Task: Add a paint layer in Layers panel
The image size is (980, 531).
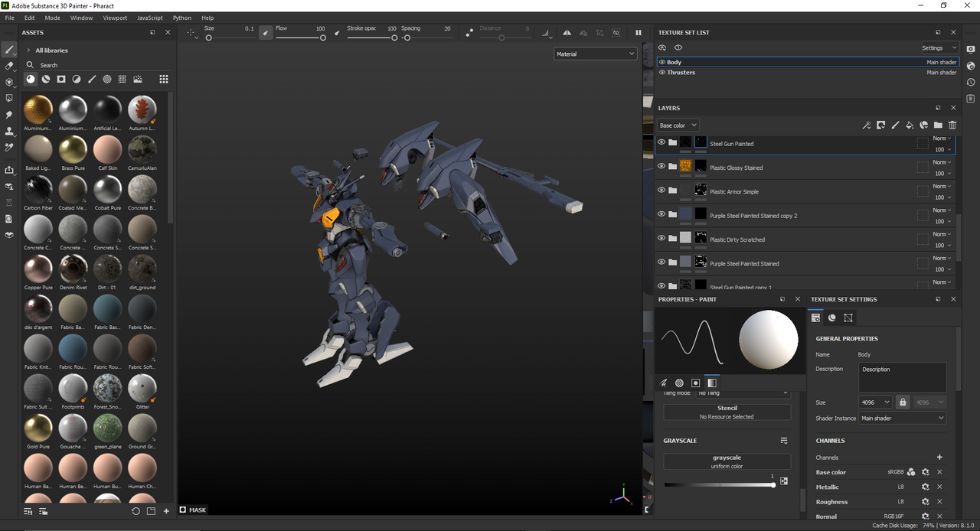Action: pyautogui.click(x=895, y=125)
